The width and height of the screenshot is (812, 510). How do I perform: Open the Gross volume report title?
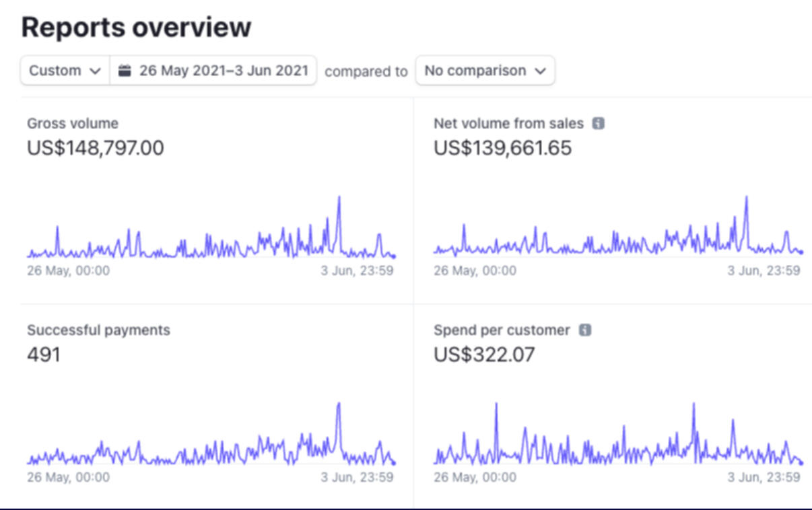[x=72, y=124]
